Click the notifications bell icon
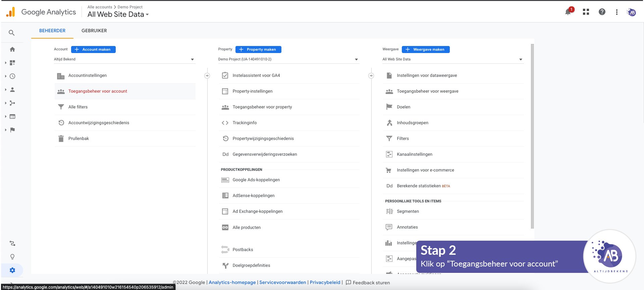The width and height of the screenshot is (644, 290). [x=568, y=12]
